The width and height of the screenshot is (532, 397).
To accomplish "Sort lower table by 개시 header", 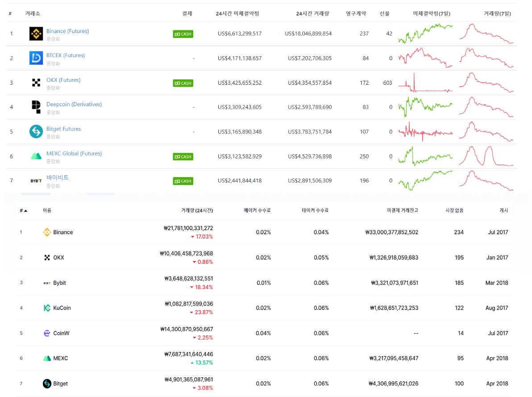I will pos(503,210).
